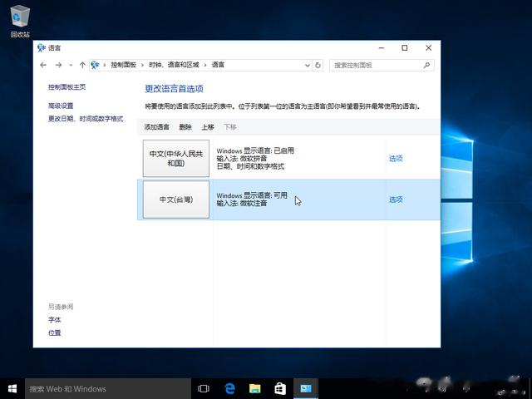Go forward with the forward arrow
This screenshot has height=399, width=532.
[x=59, y=65]
